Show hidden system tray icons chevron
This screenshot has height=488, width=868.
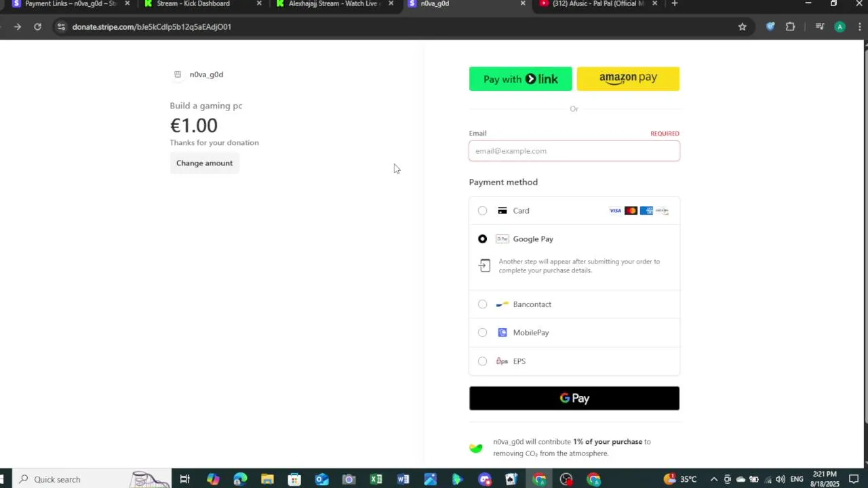click(714, 479)
